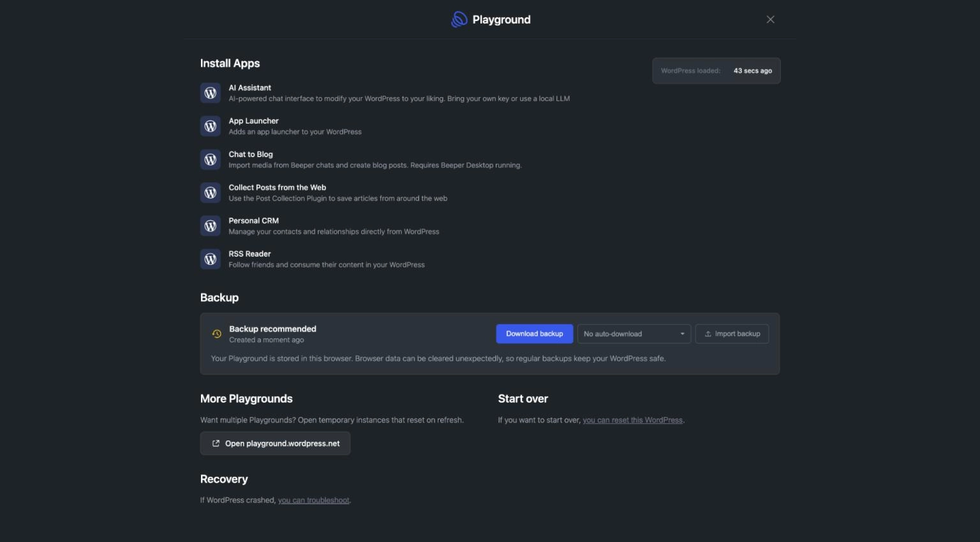Open the you can troubleshoot link

point(313,500)
